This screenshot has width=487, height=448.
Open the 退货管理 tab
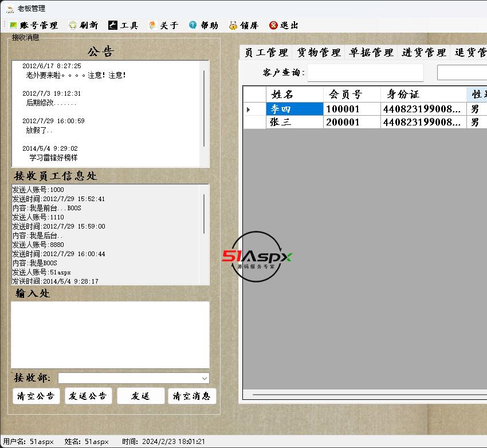click(x=469, y=52)
